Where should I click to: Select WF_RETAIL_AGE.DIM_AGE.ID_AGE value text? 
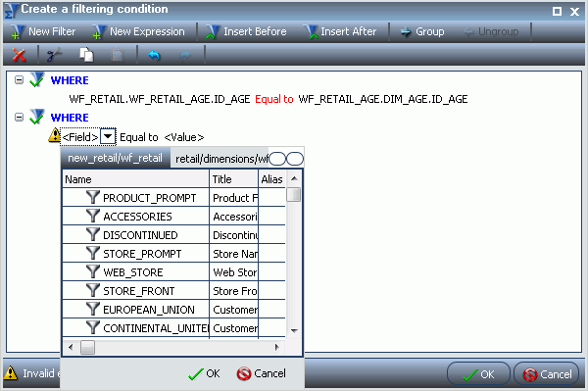383,99
